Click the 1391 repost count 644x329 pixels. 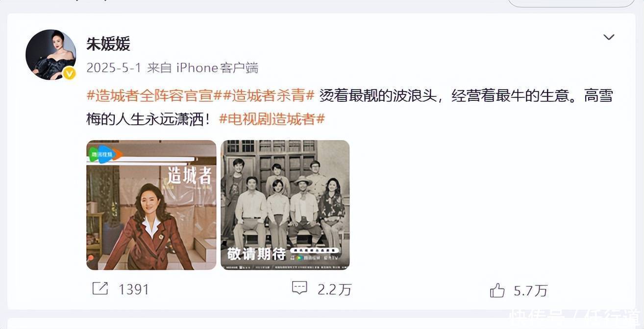[133, 289]
